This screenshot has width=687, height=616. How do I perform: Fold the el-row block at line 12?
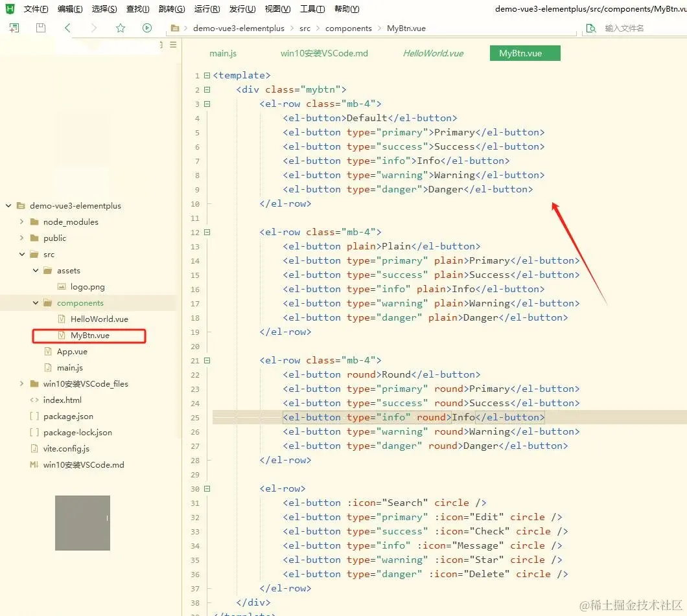[x=207, y=232]
